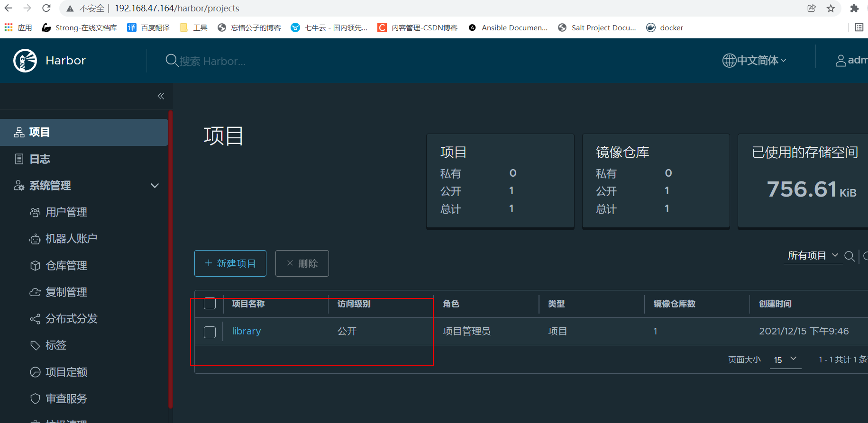Click the project filter search magnifier icon
Viewport: 868px width, 423px height.
[x=850, y=256]
